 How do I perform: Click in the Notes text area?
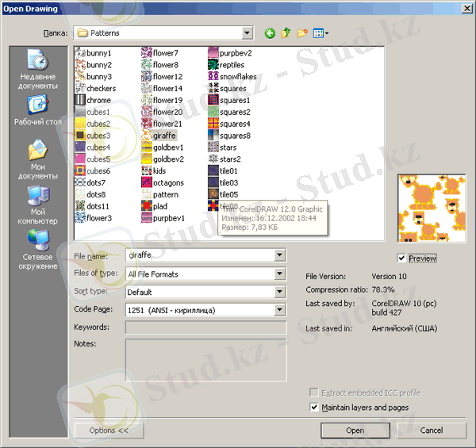[205, 360]
